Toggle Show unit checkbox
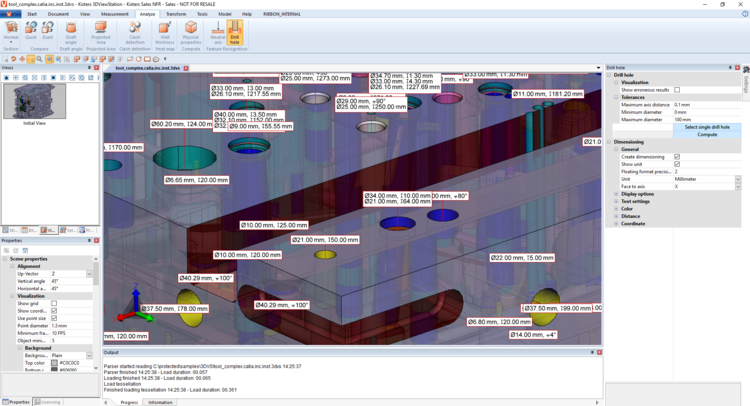 [x=677, y=164]
